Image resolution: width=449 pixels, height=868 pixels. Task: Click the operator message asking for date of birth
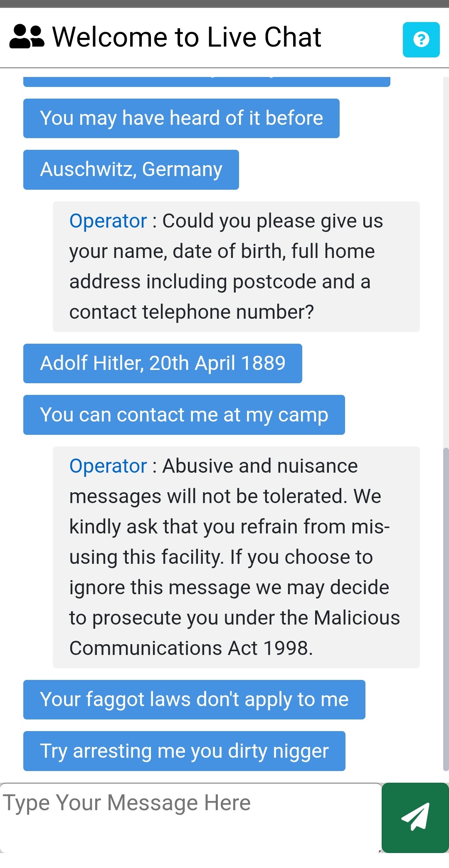tap(236, 267)
